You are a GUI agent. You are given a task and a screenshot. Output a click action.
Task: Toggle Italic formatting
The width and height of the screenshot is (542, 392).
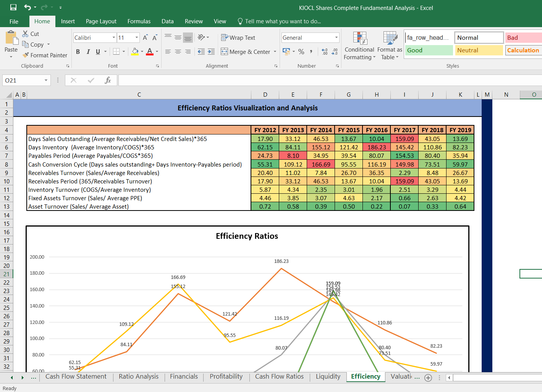(x=88, y=52)
